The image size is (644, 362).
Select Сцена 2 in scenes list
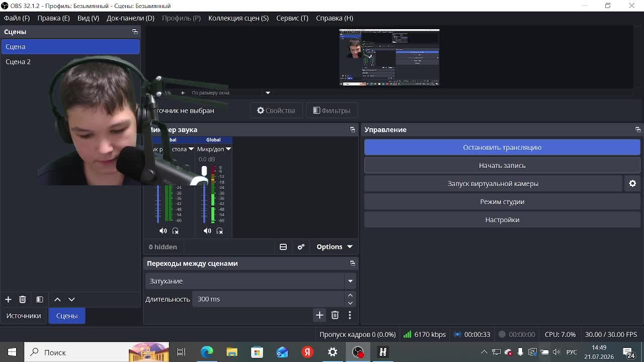coord(70,61)
